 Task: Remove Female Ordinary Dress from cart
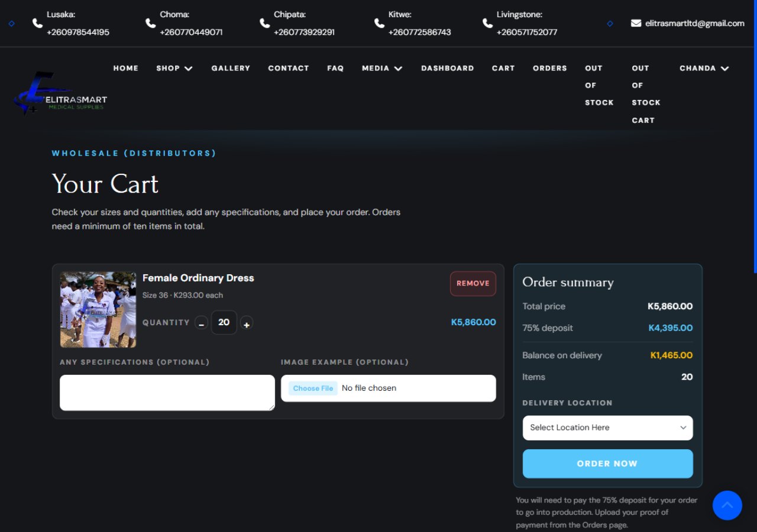[x=473, y=283]
